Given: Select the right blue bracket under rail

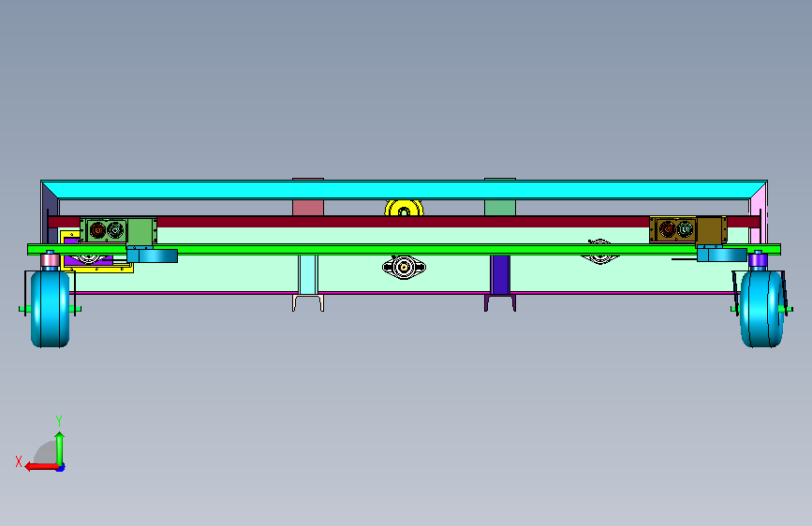Looking at the screenshot, I should (722, 255).
